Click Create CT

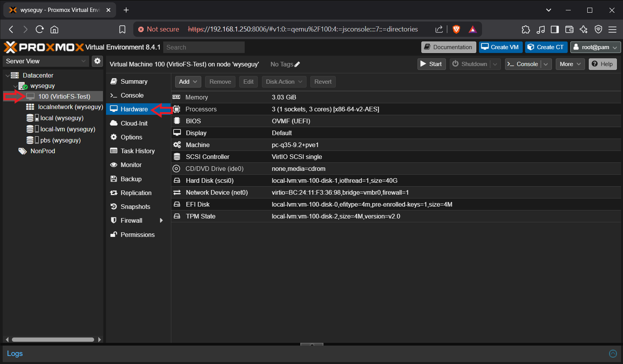pos(546,47)
